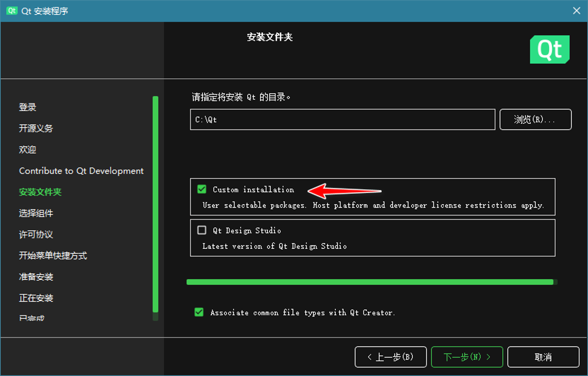Image resolution: width=588 pixels, height=376 pixels.
Task: Click the Contribute to Qt Development step
Action: click(x=81, y=170)
